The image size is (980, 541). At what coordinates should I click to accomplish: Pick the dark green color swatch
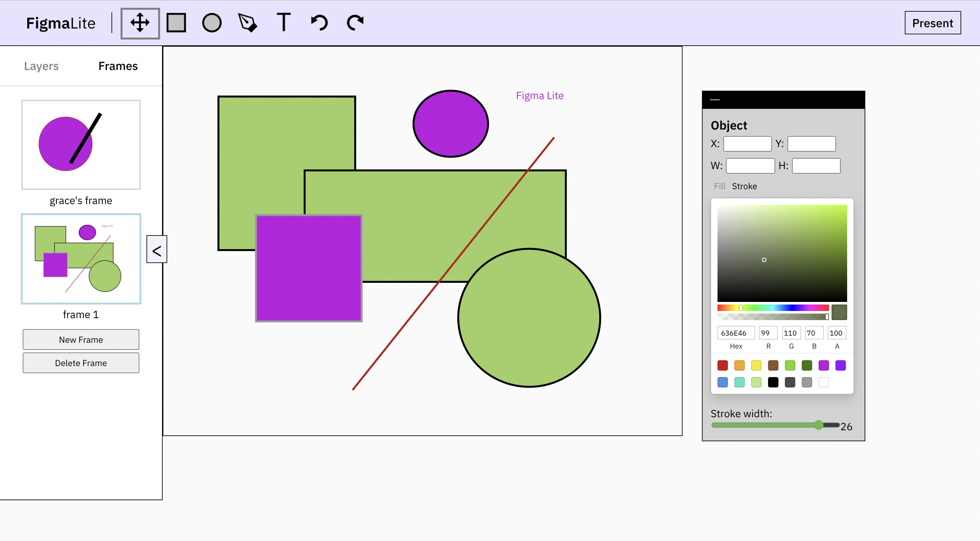[x=807, y=365]
